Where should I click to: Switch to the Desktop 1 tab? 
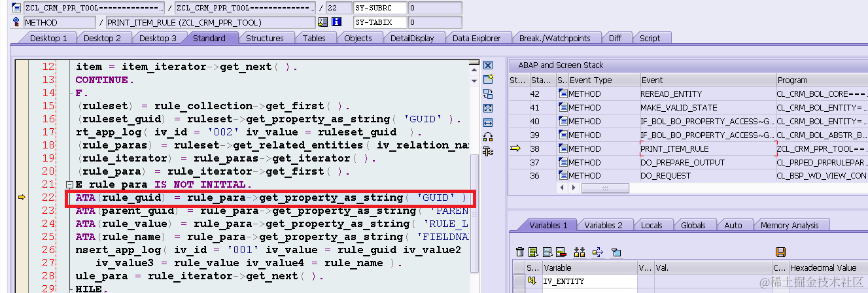tap(48, 38)
